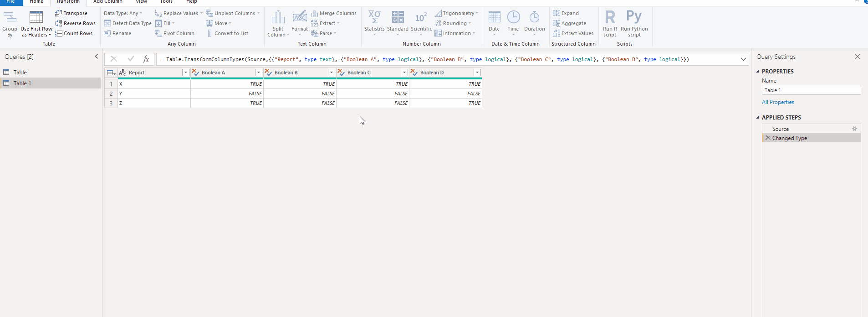Click the Expand structured column button
The image size is (868, 317).
[x=566, y=13]
